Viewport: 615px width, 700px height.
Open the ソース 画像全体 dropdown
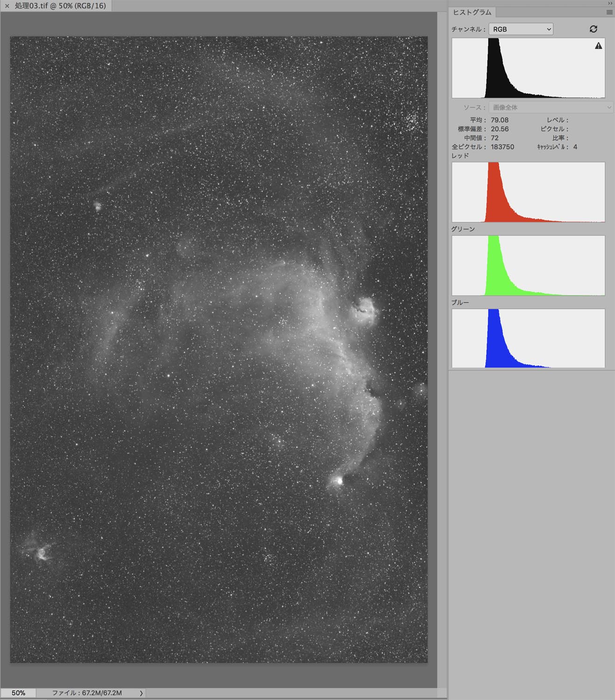pos(551,107)
